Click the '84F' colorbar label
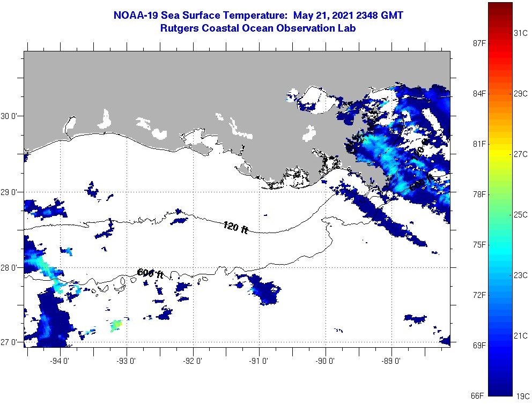 point(479,94)
